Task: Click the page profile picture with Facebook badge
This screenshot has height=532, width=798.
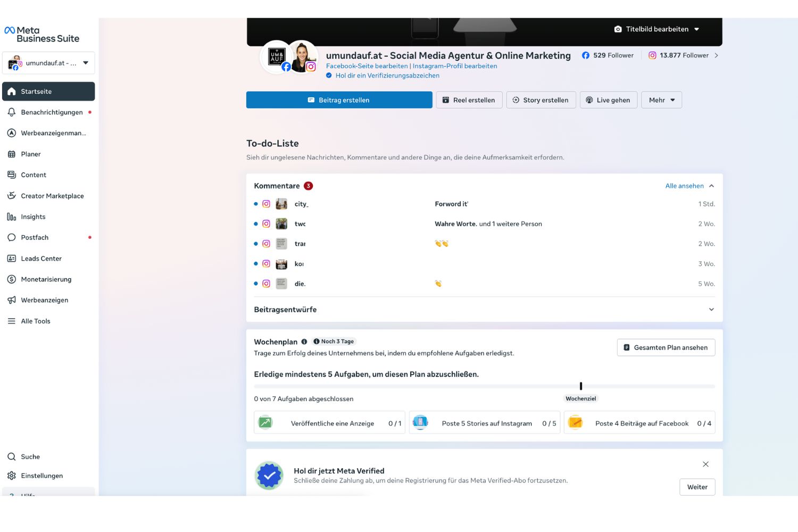Action: point(277,57)
